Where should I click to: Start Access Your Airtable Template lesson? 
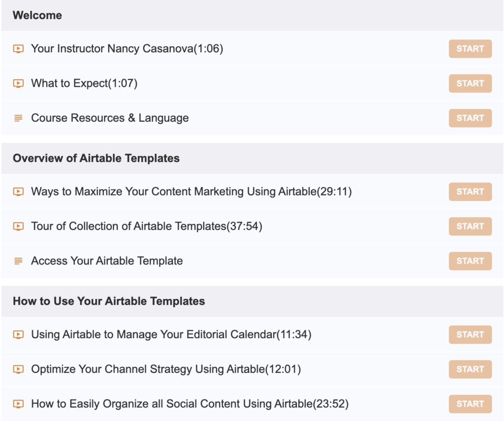pyautogui.click(x=470, y=261)
